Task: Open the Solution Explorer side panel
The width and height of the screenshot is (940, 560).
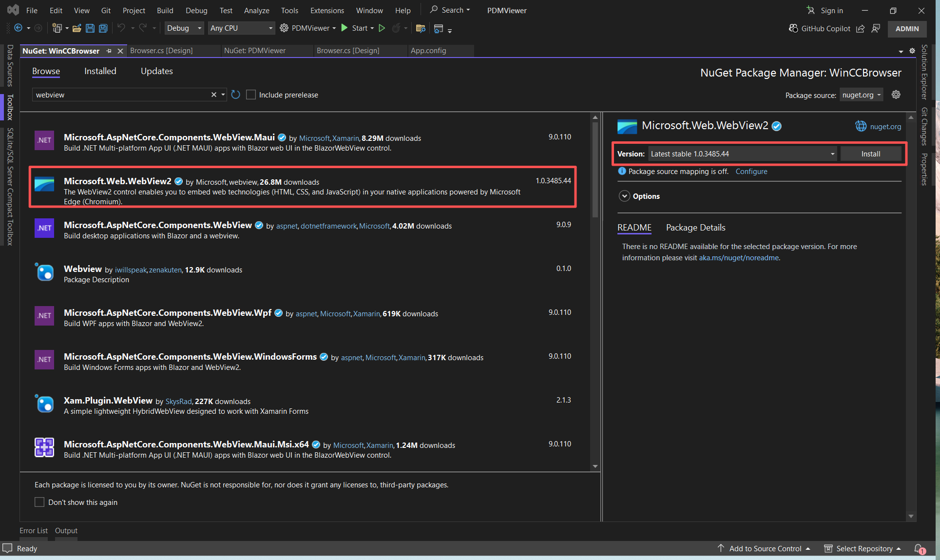Action: (924, 72)
